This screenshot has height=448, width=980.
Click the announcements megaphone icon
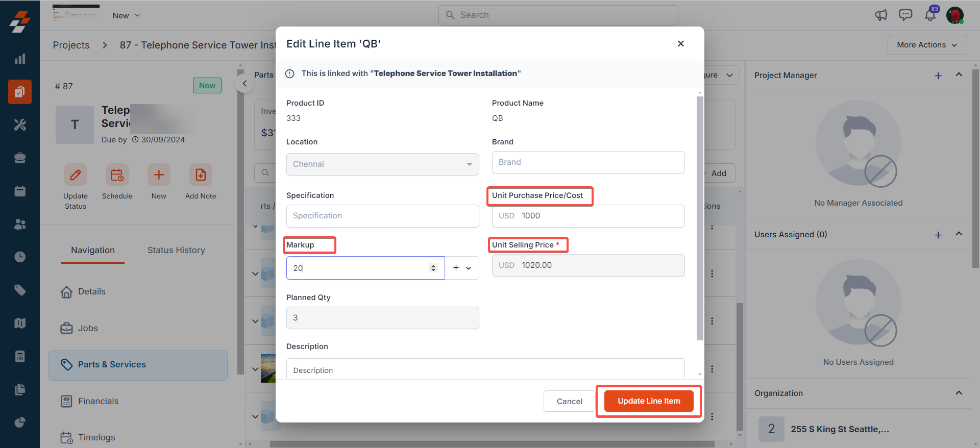point(881,15)
